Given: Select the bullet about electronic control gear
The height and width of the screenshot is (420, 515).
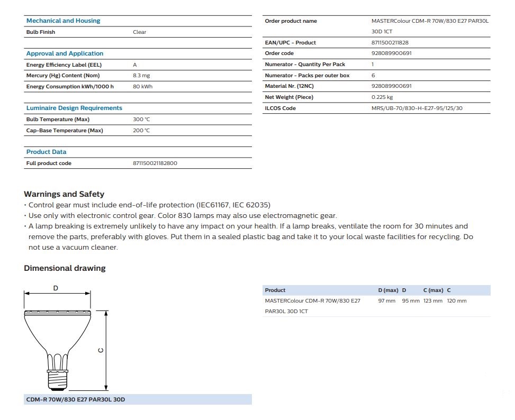Looking at the screenshot, I should pos(180,216).
